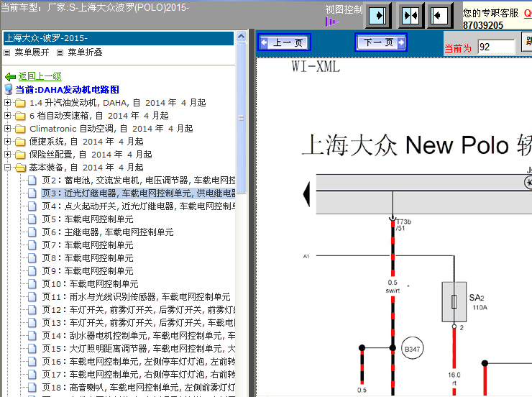Screen dimensions: 532x397
Task: Select 上海大众-波罗-2015- header item
Action: pos(119,38)
